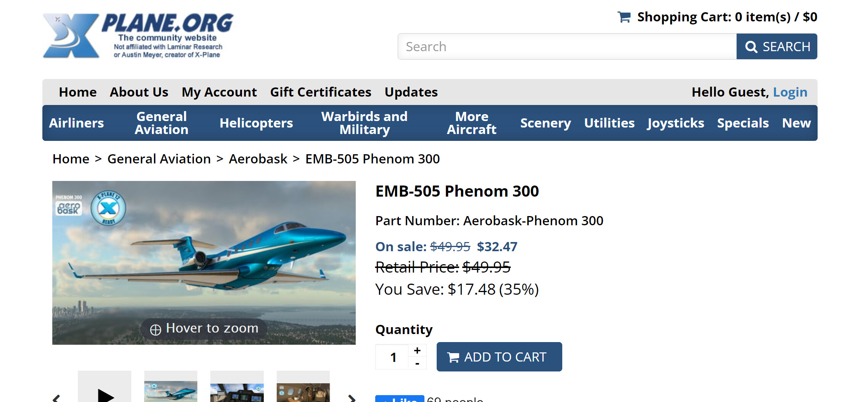
Task: Decrease quantity with minus button
Action: [417, 364]
